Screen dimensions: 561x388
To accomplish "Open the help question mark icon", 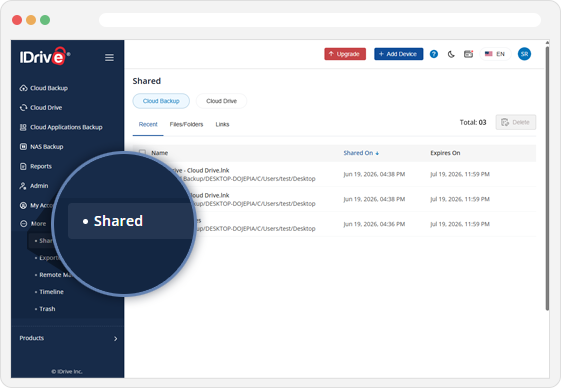I will (434, 54).
